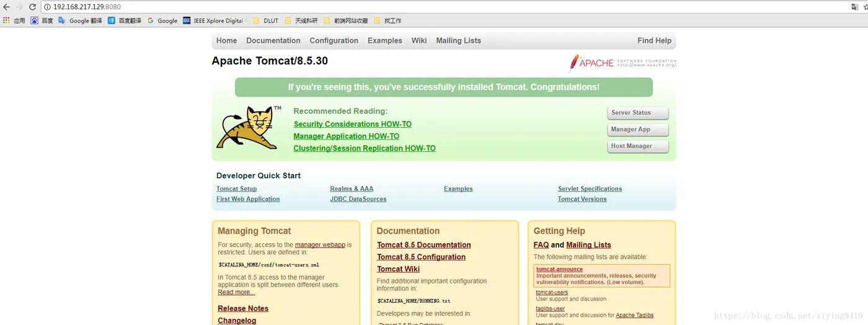Open the Apps grid icon in bookmarks bar
The width and height of the screenshot is (868, 325).
coord(6,20)
